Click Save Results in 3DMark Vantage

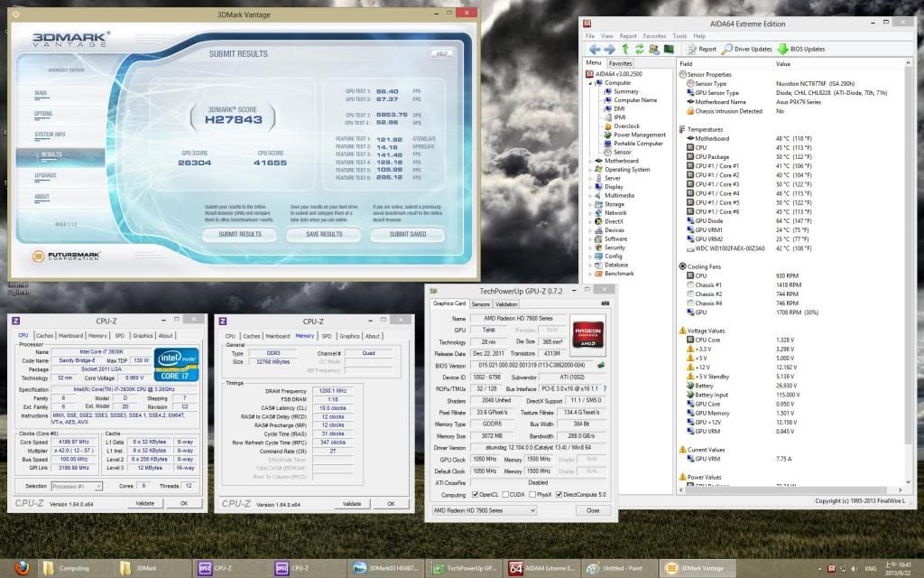324,234
